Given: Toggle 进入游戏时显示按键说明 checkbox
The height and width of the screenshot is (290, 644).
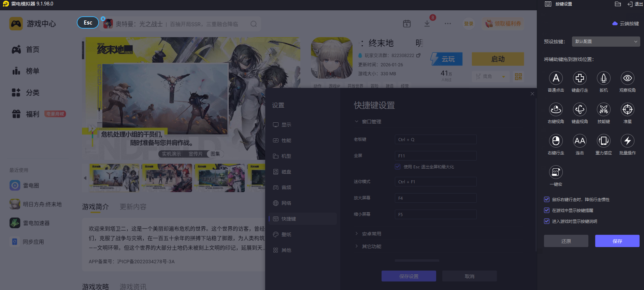Looking at the screenshot, I should pyautogui.click(x=547, y=221).
